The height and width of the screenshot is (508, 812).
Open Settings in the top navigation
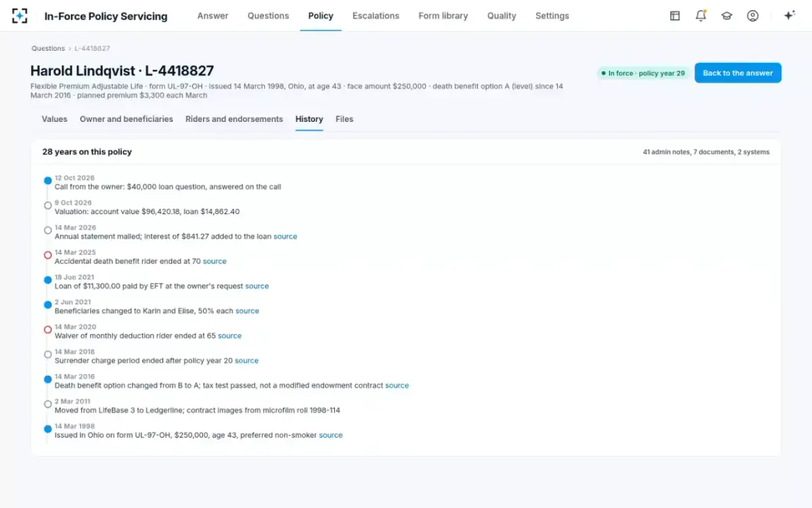click(552, 16)
